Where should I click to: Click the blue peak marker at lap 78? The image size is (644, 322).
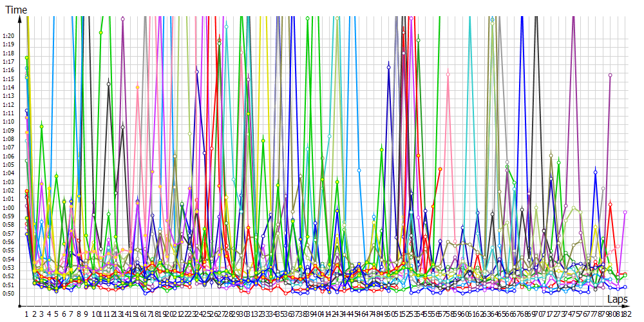click(596, 173)
